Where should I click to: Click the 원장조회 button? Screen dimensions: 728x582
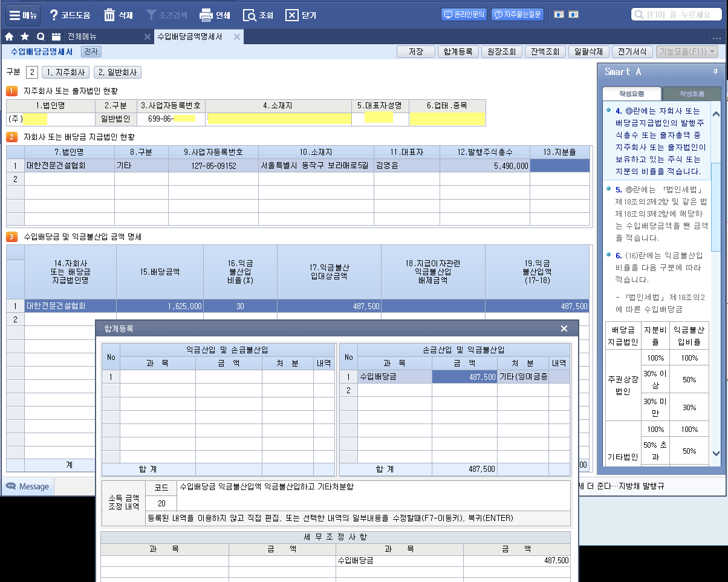[x=501, y=52]
